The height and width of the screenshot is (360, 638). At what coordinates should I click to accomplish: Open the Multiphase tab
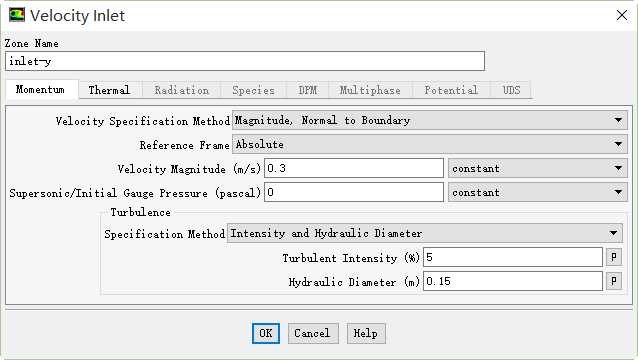tap(370, 90)
